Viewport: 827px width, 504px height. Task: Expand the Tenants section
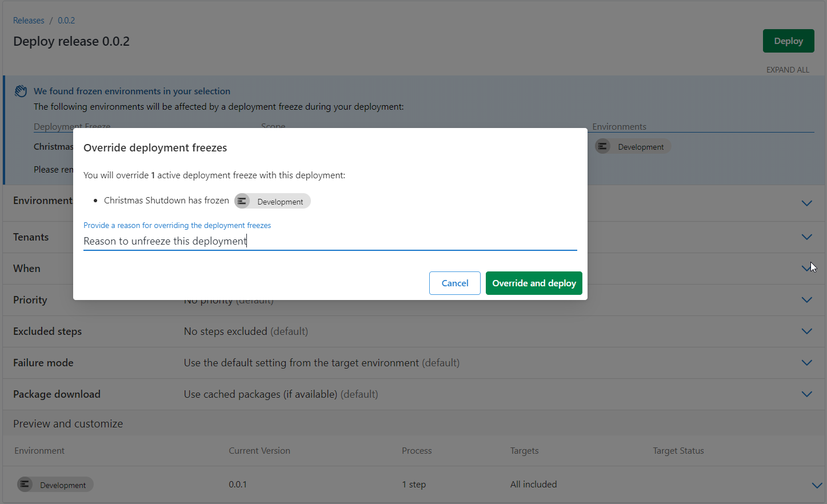[x=806, y=237]
